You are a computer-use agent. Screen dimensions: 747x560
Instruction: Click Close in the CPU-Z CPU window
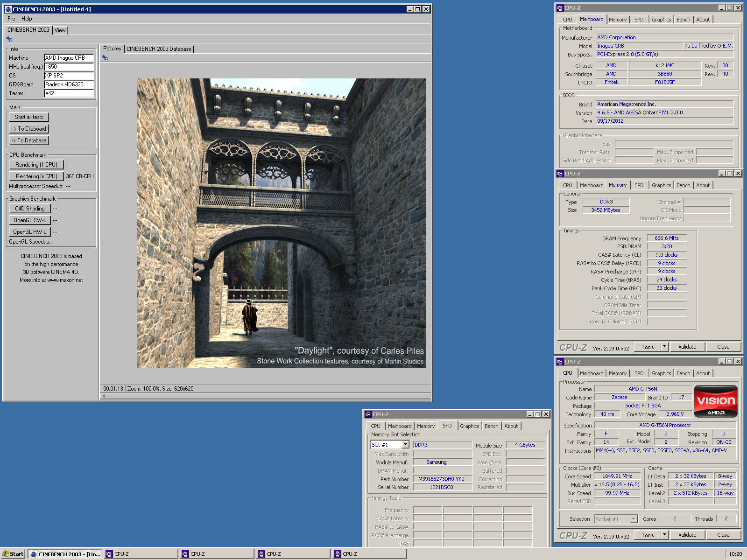(723, 535)
